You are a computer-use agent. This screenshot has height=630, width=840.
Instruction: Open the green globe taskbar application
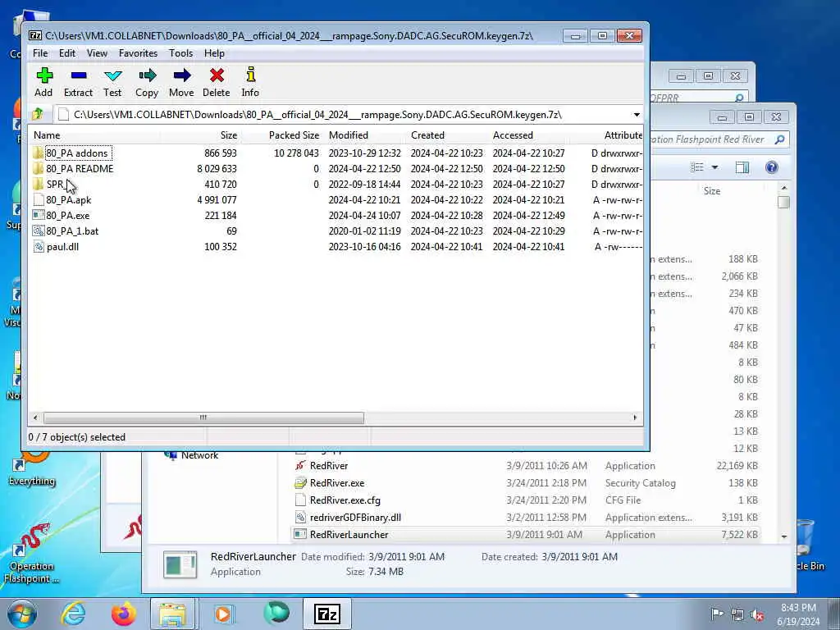[x=276, y=614]
